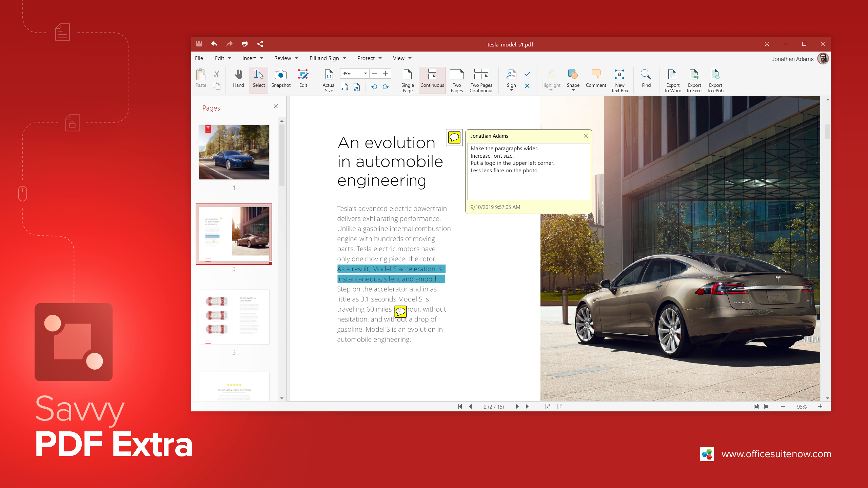Go to the previous page in status bar
Image resolution: width=868 pixels, height=488 pixels.
click(x=470, y=406)
